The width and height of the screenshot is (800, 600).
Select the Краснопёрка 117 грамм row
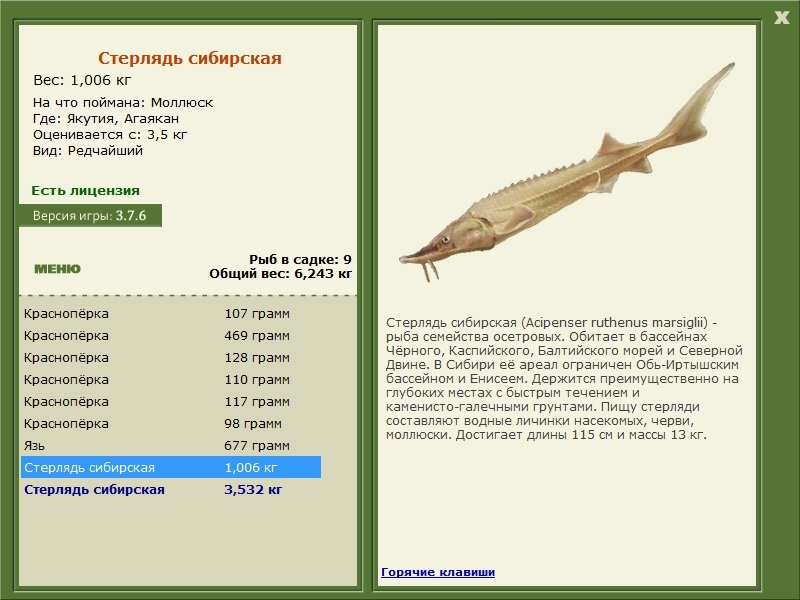point(171,401)
